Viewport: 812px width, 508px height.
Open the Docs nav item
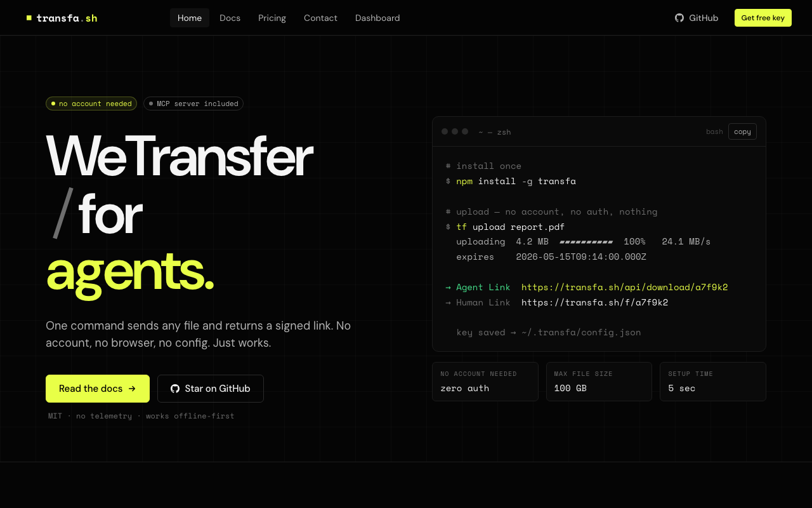click(x=230, y=18)
